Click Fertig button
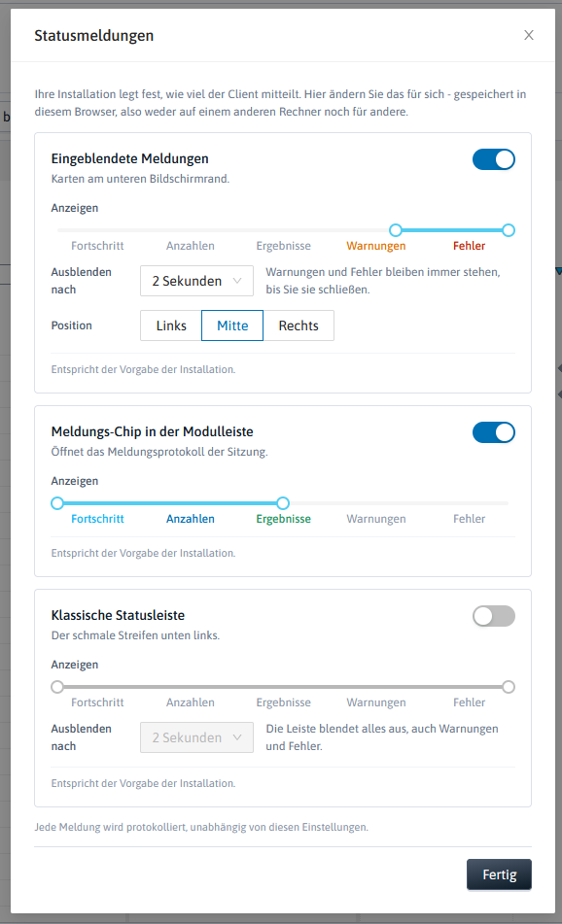This screenshot has width=562, height=924. 500,874
